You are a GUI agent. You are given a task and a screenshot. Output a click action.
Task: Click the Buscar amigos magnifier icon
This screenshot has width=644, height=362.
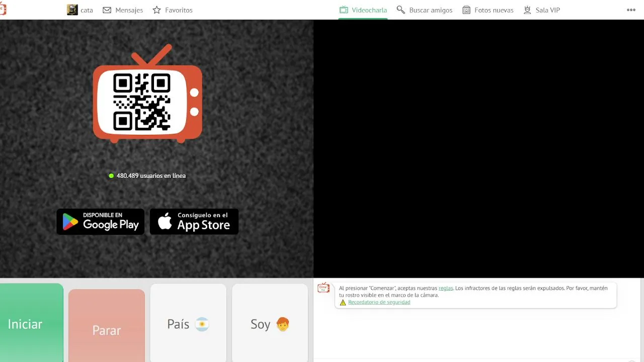tap(401, 10)
